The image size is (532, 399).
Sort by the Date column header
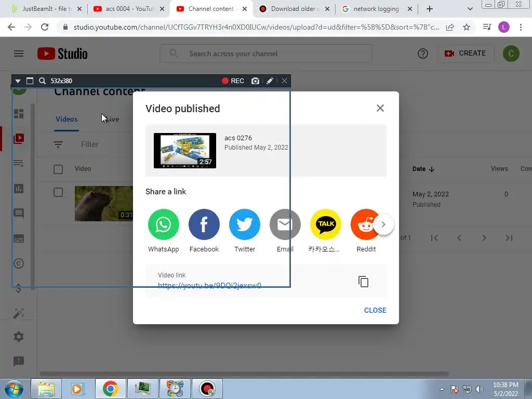pos(423,169)
